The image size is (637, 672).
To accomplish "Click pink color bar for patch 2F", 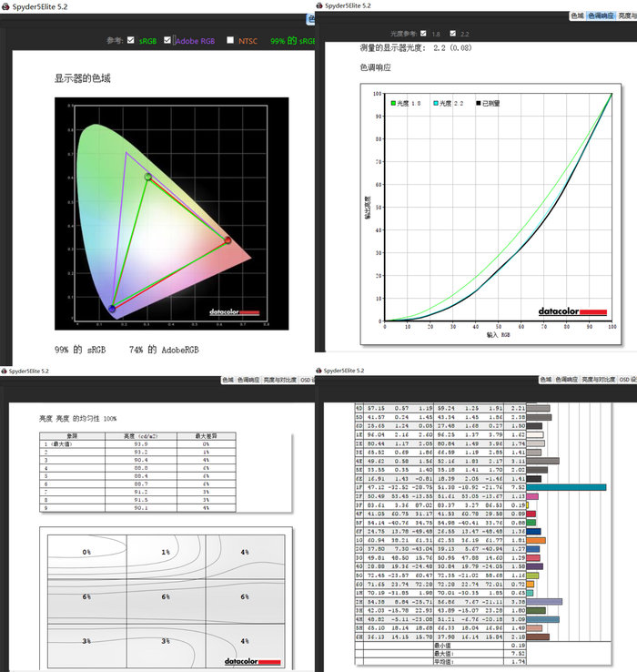I will (x=532, y=496).
